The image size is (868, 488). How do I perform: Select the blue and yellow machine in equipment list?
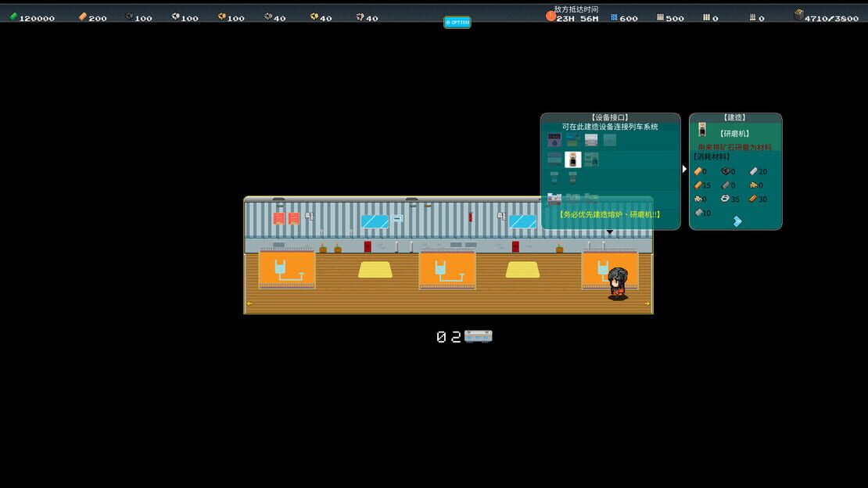click(572, 139)
